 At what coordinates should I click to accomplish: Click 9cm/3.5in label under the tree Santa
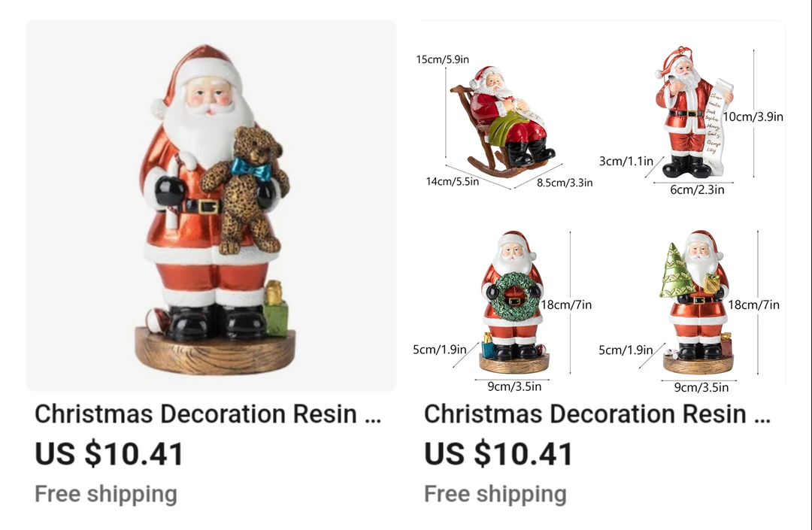pos(701,388)
